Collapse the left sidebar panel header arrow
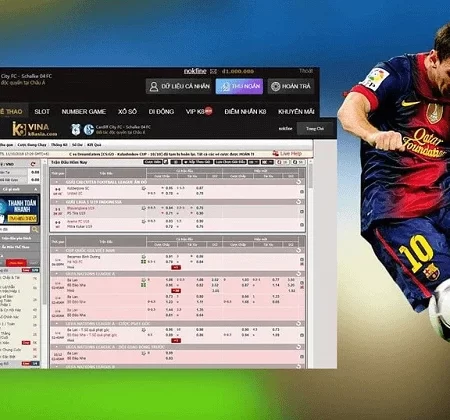 pos(35,189)
